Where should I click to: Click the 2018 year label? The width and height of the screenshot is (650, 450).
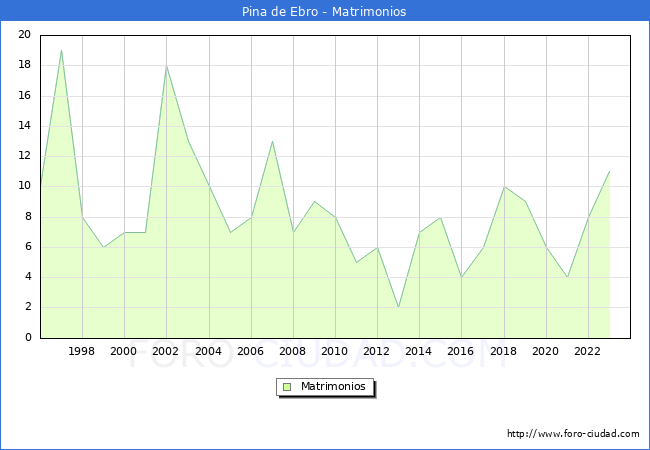[x=503, y=351]
